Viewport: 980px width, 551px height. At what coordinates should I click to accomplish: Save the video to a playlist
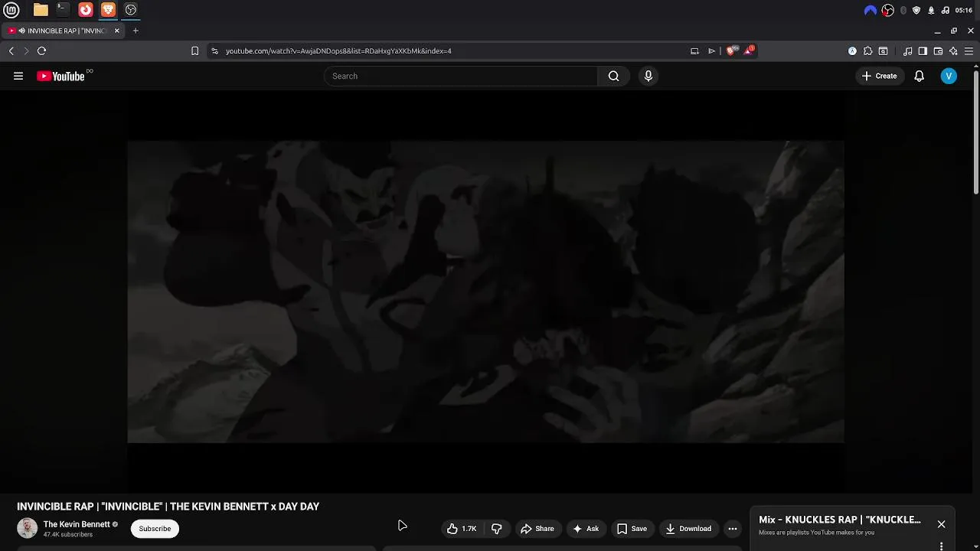632,529
